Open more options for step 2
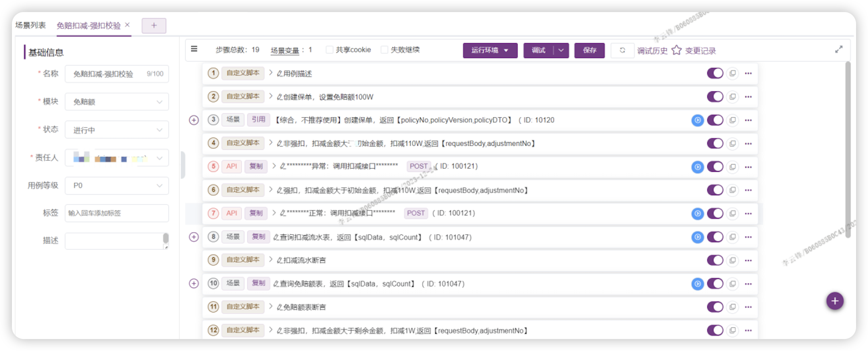This screenshot has width=868, height=351. point(748,97)
